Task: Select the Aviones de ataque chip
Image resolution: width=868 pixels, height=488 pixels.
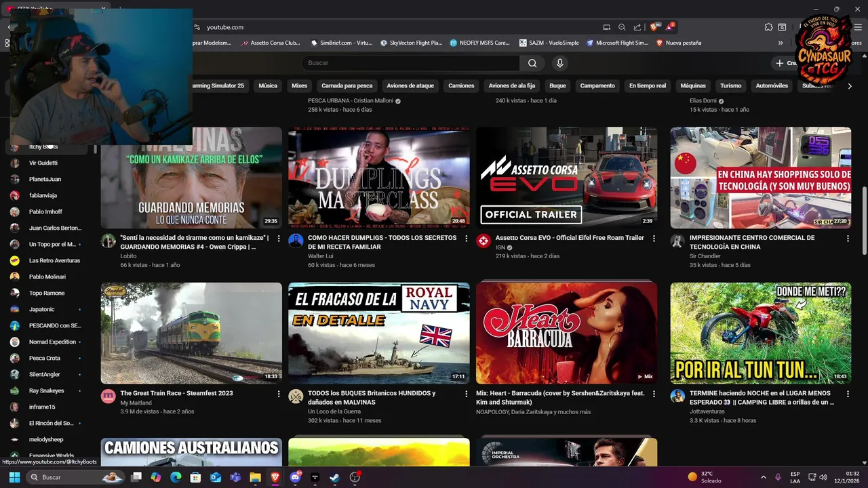Action: 410,86
